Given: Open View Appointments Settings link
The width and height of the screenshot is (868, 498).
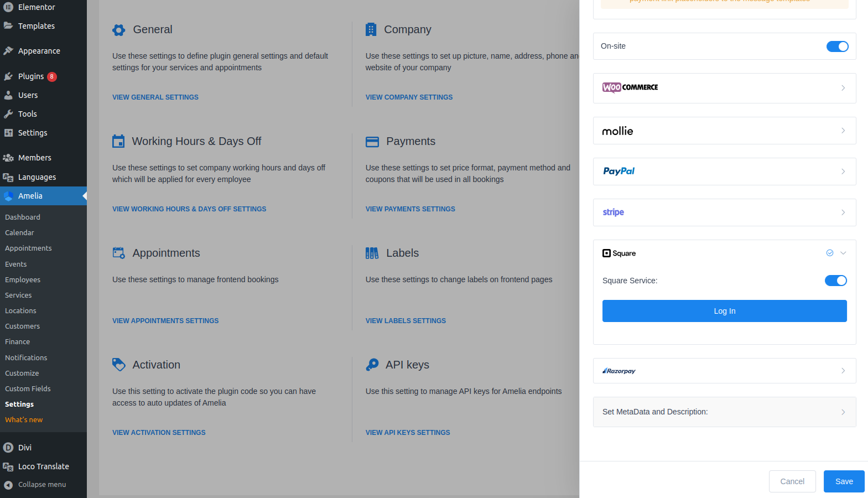Looking at the screenshot, I should pyautogui.click(x=165, y=321).
